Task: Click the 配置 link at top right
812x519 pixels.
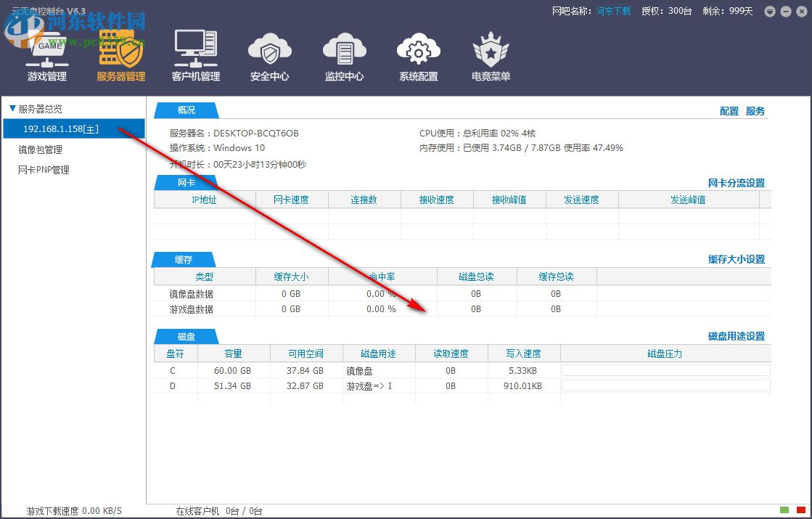Action: 730,111
